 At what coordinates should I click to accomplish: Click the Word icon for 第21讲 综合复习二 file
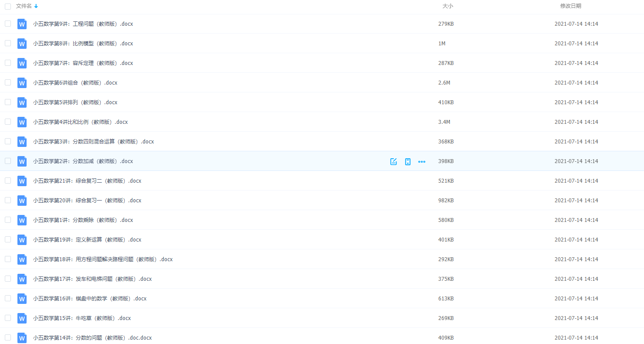pos(22,181)
